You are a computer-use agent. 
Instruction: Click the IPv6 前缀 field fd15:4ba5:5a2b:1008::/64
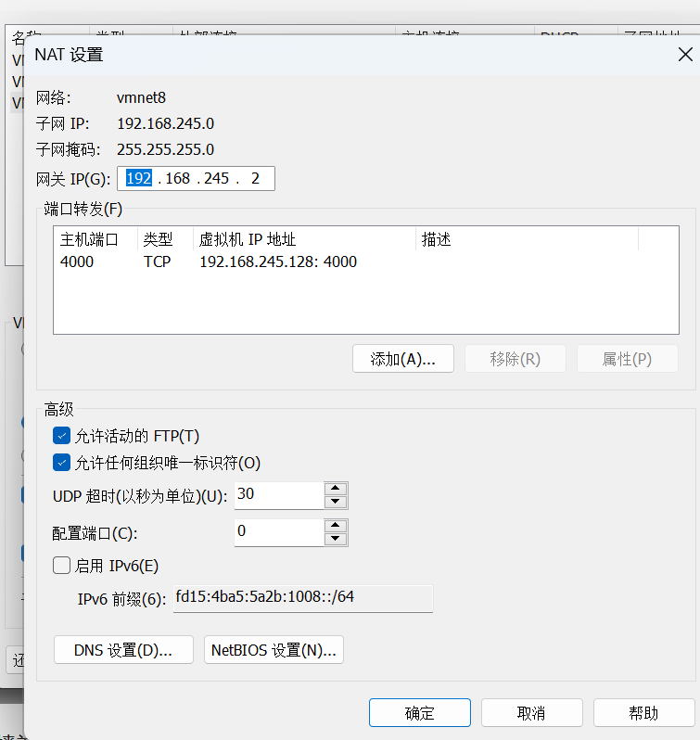(303, 598)
